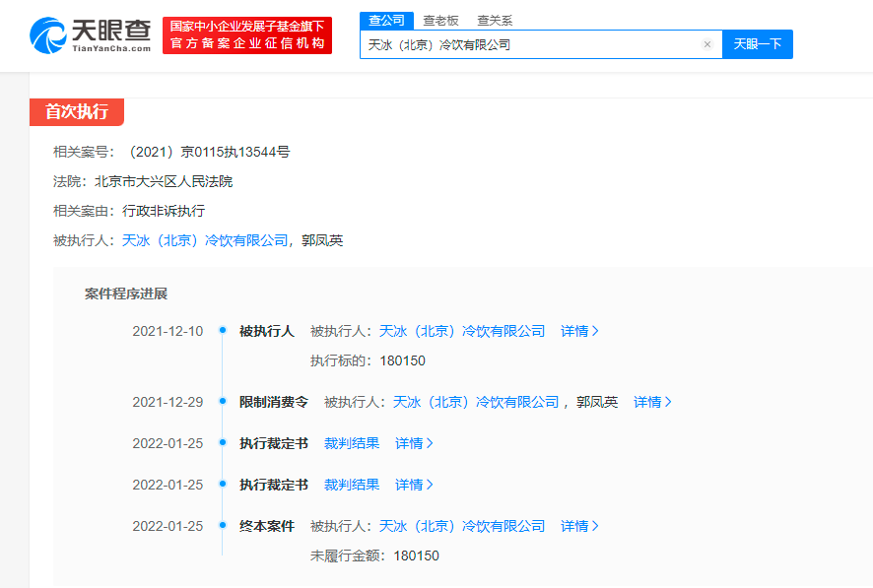Open 详情 for the 终本案件 entry
This screenshot has width=873, height=588.
[x=579, y=526]
